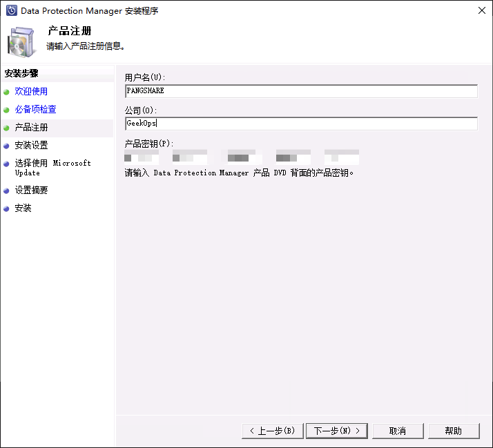Click the third product key segment box
Image resolution: width=493 pixels, height=448 pixels.
coord(242,157)
